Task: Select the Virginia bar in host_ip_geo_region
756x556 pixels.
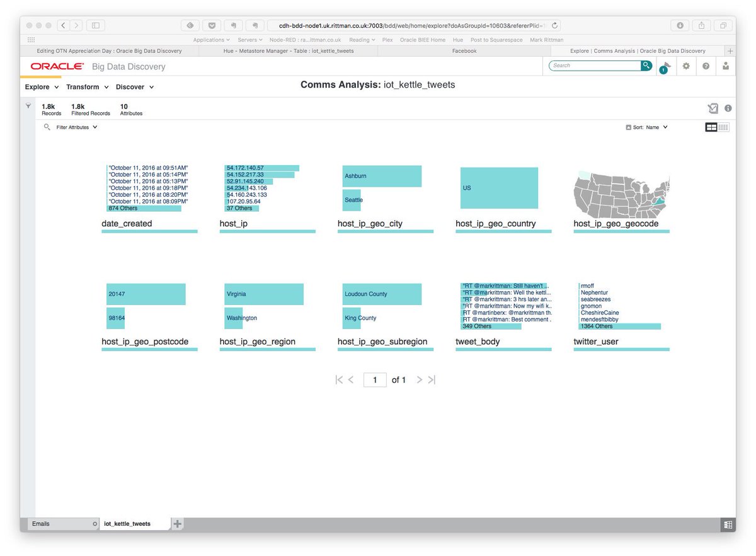Action: tap(264, 294)
